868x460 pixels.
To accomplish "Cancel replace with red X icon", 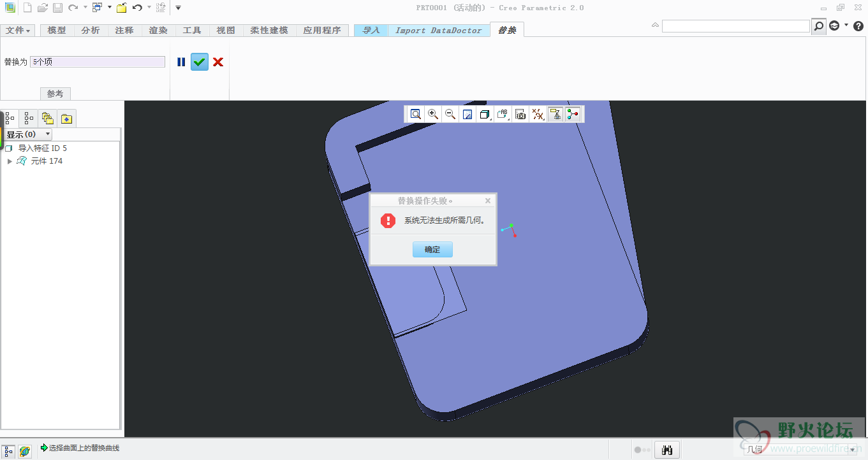I will click(218, 62).
